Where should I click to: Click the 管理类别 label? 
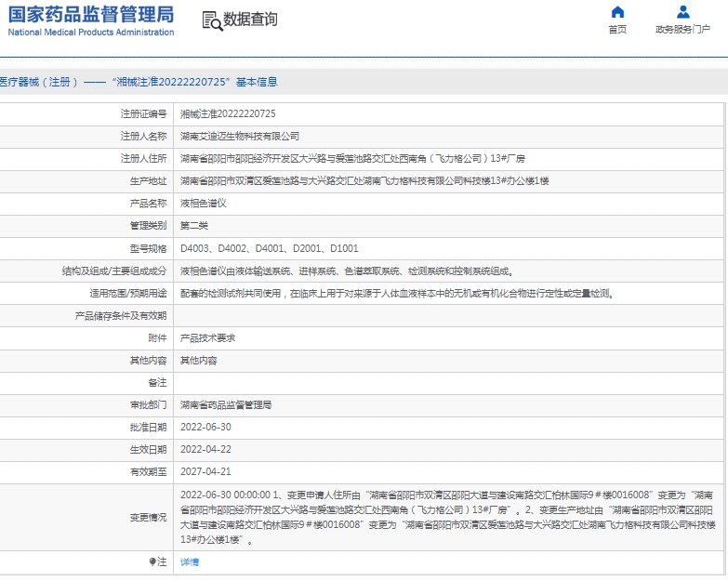click(148, 226)
